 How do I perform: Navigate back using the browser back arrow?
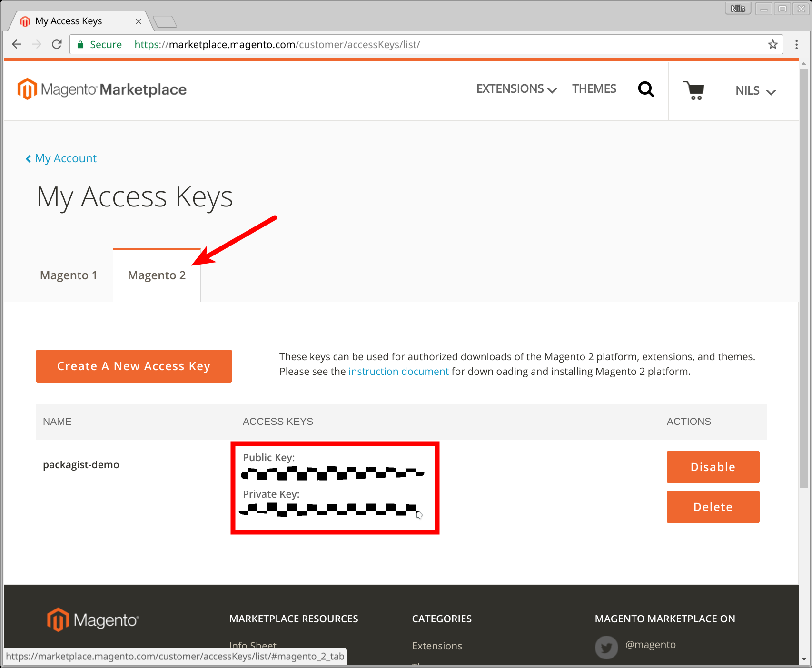pyautogui.click(x=17, y=44)
